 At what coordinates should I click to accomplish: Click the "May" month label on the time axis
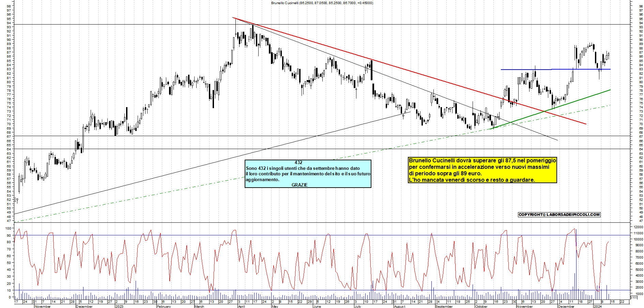(x=275, y=306)
